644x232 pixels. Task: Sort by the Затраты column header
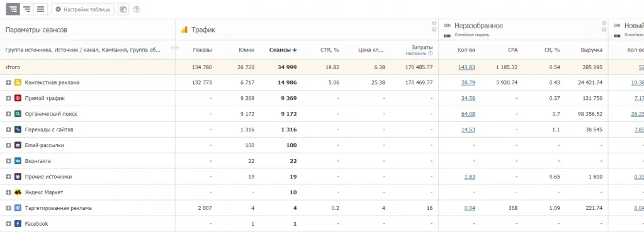(422, 48)
